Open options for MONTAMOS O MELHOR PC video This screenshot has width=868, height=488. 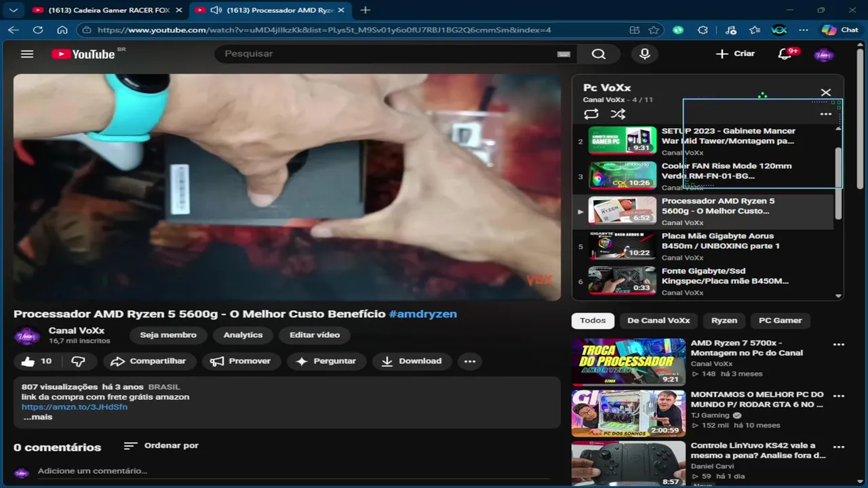click(x=839, y=396)
